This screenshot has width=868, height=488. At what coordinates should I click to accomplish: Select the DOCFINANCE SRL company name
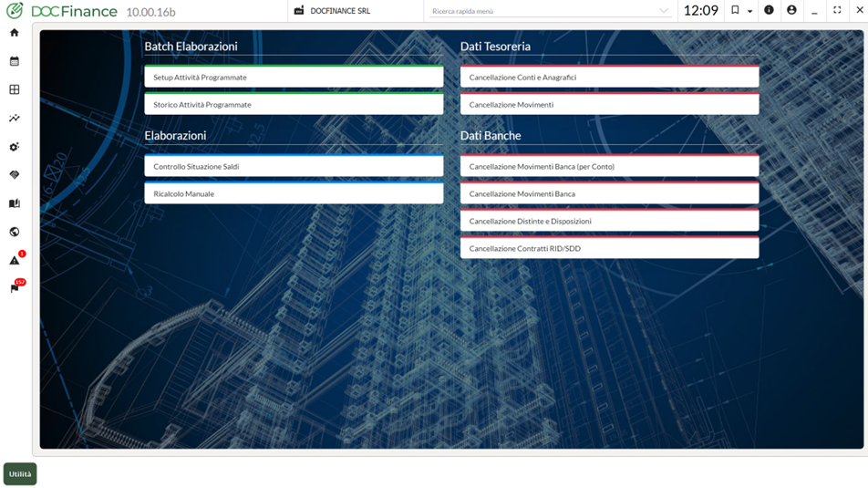(x=340, y=11)
